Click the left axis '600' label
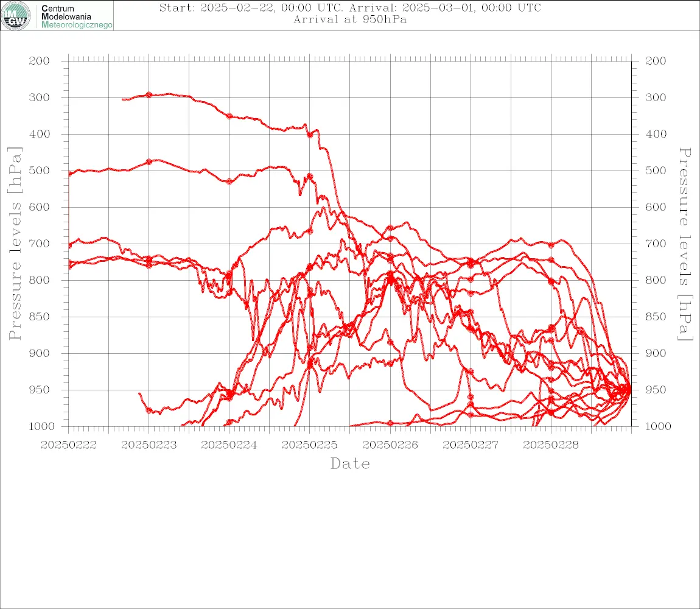The width and height of the screenshot is (700, 609). pos(40,207)
